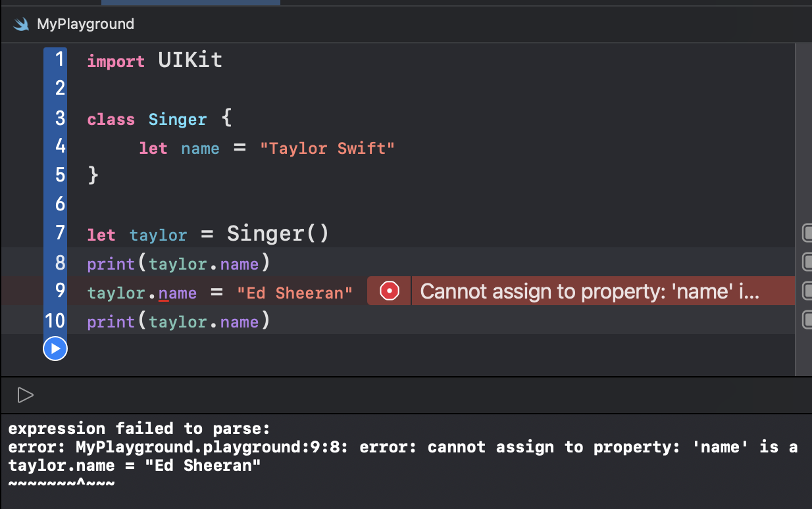
Task: Click the 'Singer' class name on line 3
Action: point(178,120)
